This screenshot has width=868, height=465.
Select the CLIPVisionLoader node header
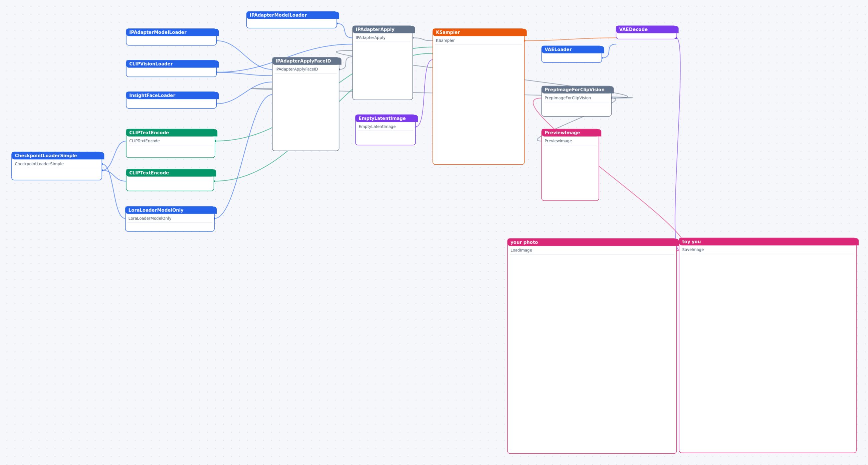[x=172, y=64]
